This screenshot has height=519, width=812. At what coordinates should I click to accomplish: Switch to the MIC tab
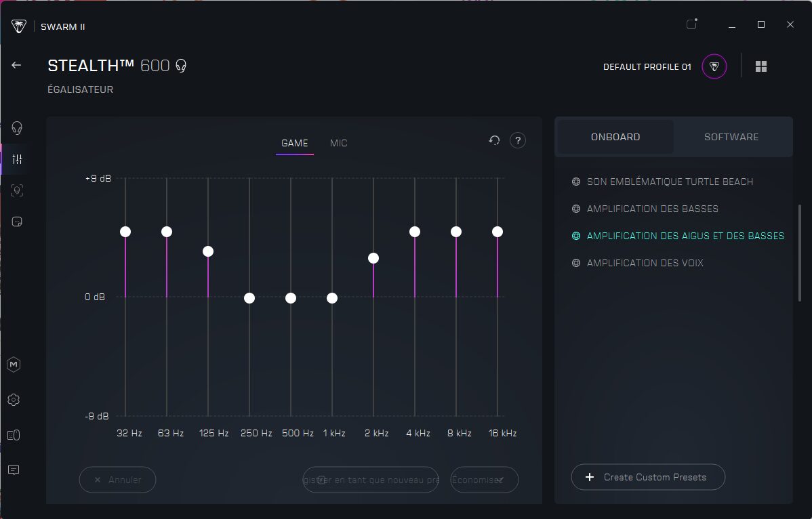[x=338, y=143]
